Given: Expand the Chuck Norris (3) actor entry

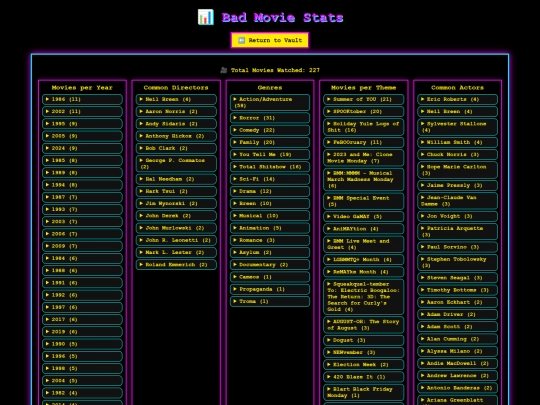Looking at the screenshot, I should click(x=457, y=155).
